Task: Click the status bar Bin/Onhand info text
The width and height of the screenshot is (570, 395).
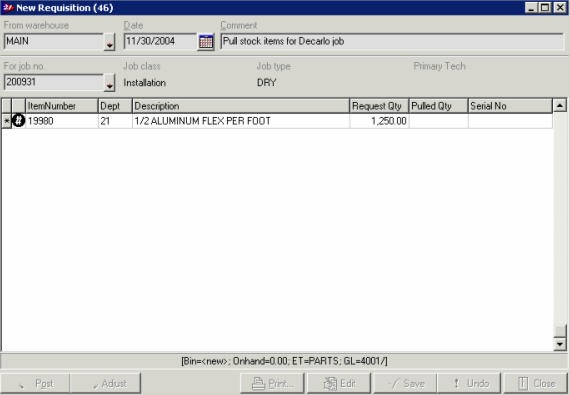Action: click(x=284, y=361)
